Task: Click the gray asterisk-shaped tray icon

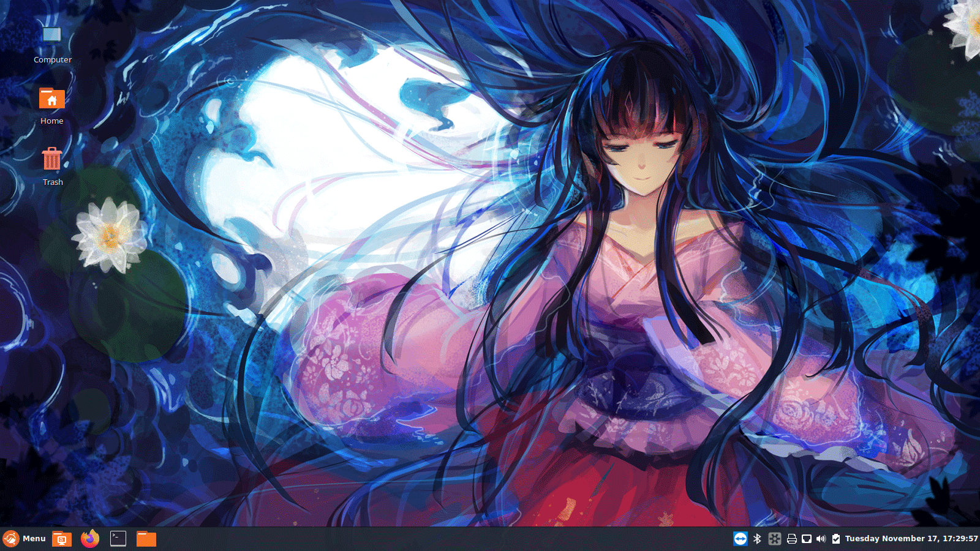Action: click(775, 539)
